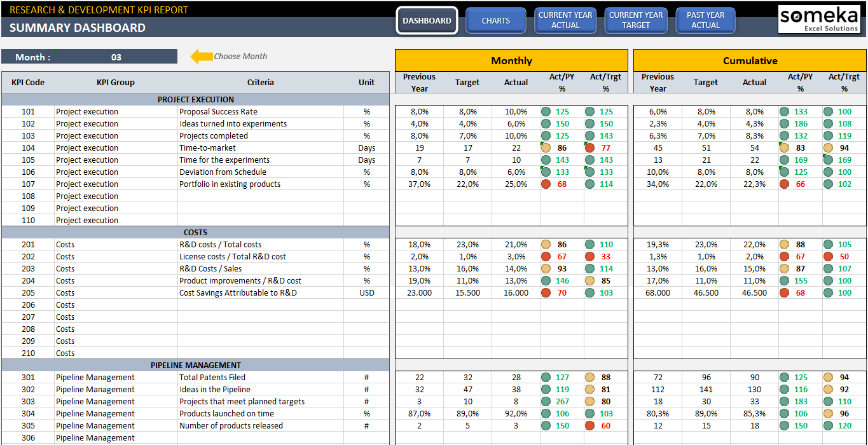Select the Actual cell for Deviation from Schedule
The image size is (868, 445).
(x=516, y=172)
